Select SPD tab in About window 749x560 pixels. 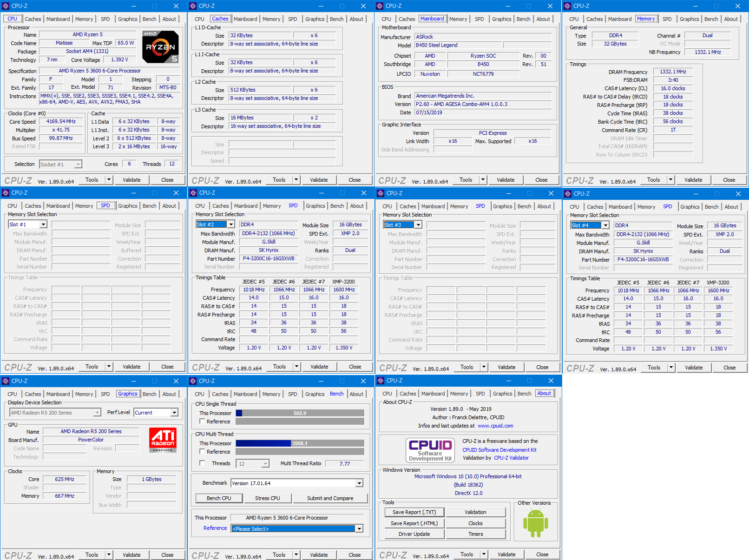[x=480, y=394]
